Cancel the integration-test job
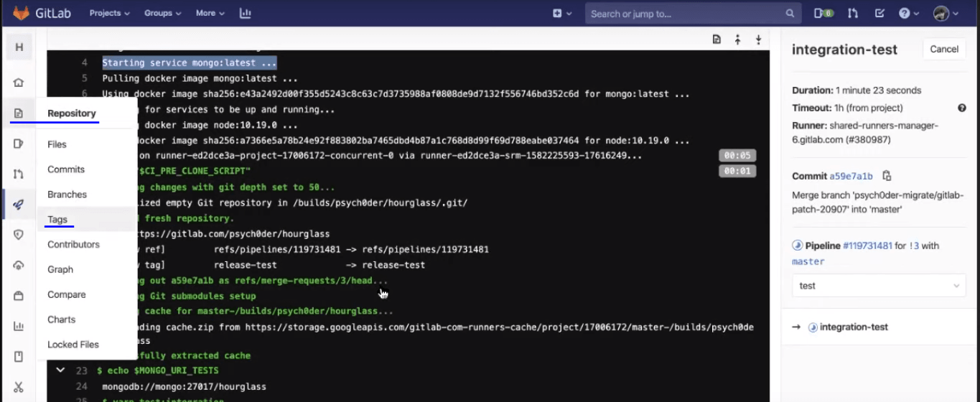Image resolution: width=980 pixels, height=402 pixels. tap(944, 50)
